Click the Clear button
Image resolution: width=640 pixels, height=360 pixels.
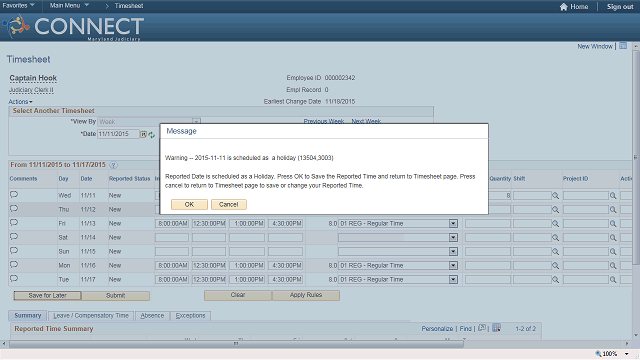[238, 295]
